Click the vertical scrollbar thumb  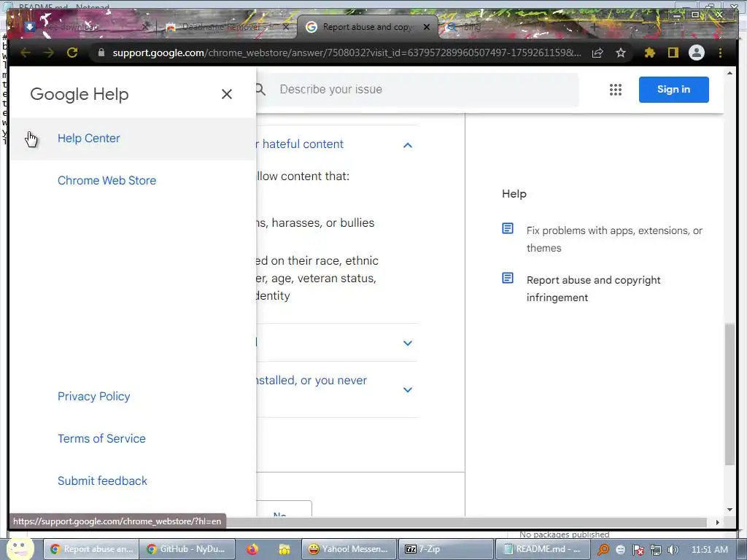pos(729,394)
